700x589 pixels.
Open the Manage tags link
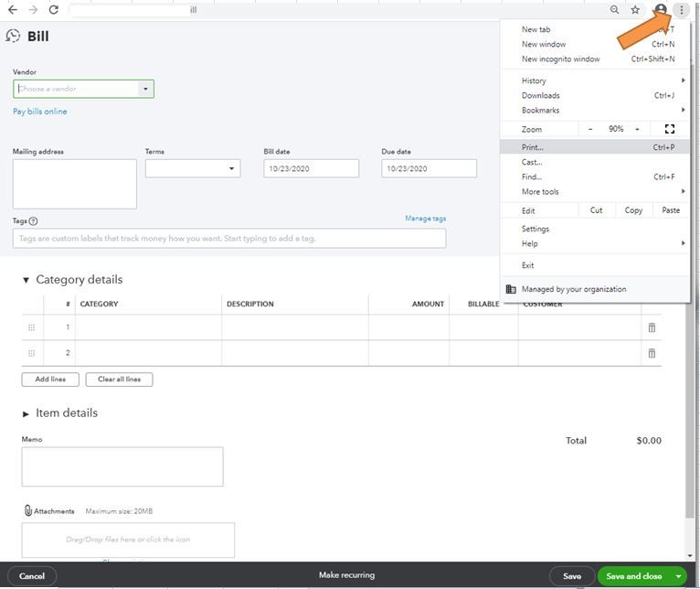426,218
